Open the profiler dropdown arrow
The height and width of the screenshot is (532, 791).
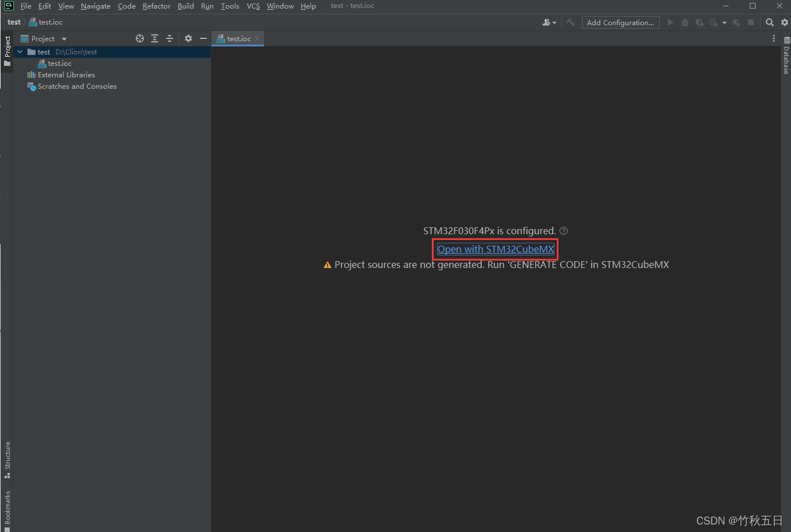(725, 23)
